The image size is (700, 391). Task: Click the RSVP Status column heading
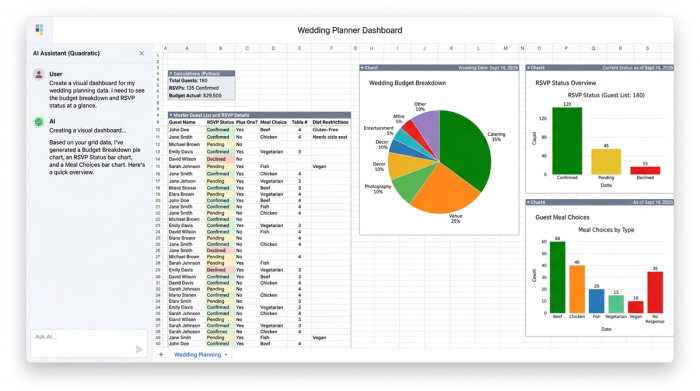click(220, 122)
